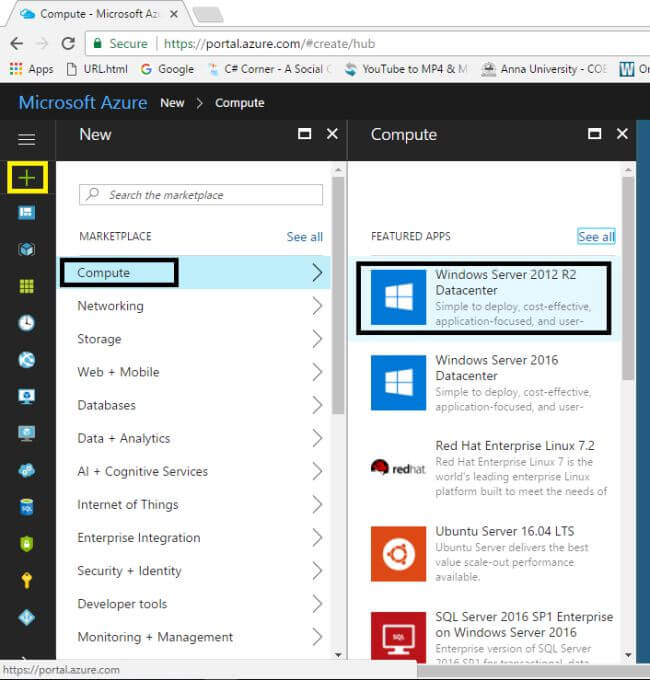Expand the Data + Analytics chevron
The height and width of the screenshot is (680, 650).
tap(317, 438)
